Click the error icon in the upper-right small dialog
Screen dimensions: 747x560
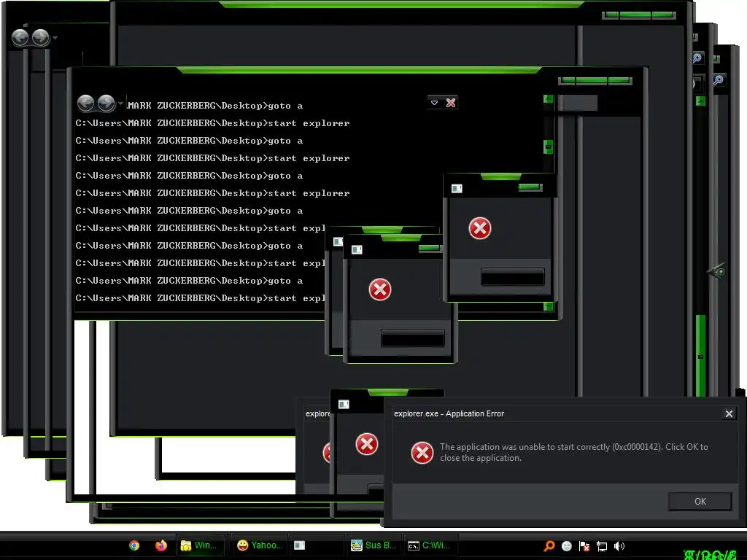coord(480,228)
